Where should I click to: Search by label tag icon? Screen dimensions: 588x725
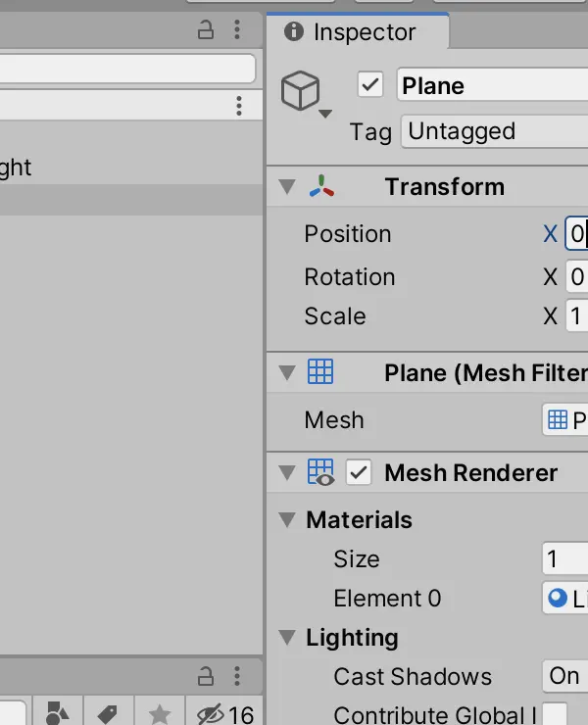click(108, 714)
